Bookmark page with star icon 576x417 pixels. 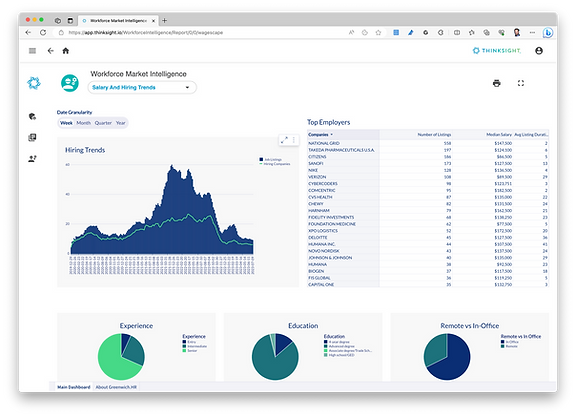coord(378,32)
